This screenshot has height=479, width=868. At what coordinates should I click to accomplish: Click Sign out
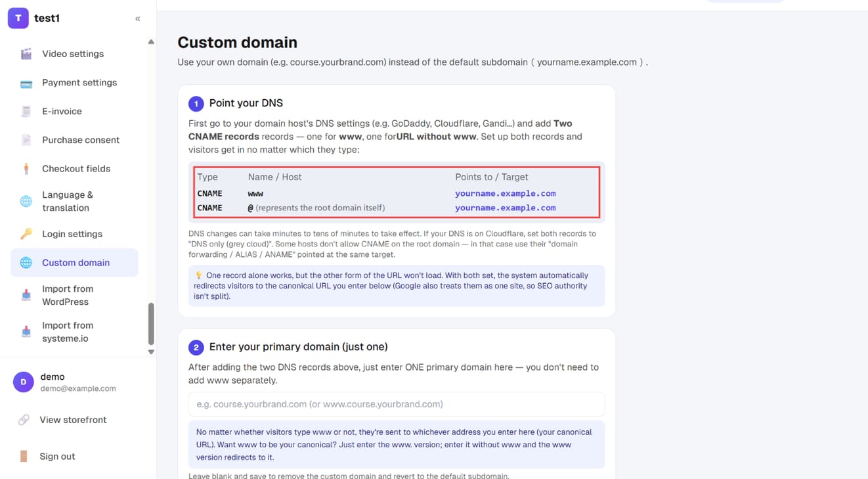[x=57, y=456]
